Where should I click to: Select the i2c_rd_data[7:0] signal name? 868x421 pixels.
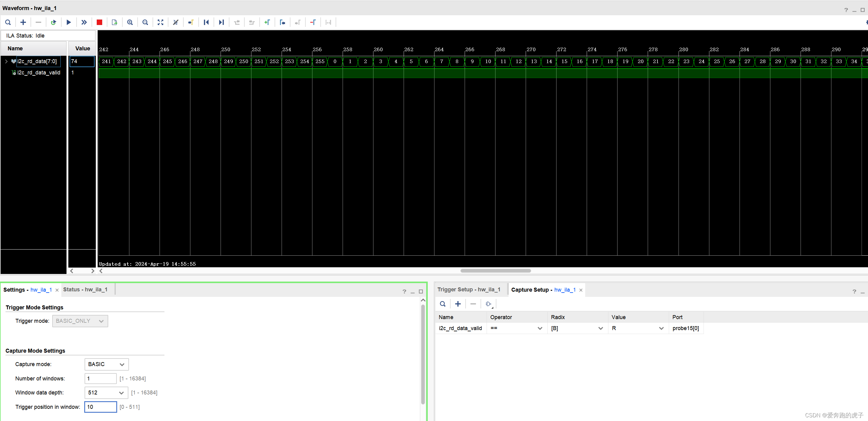(37, 61)
